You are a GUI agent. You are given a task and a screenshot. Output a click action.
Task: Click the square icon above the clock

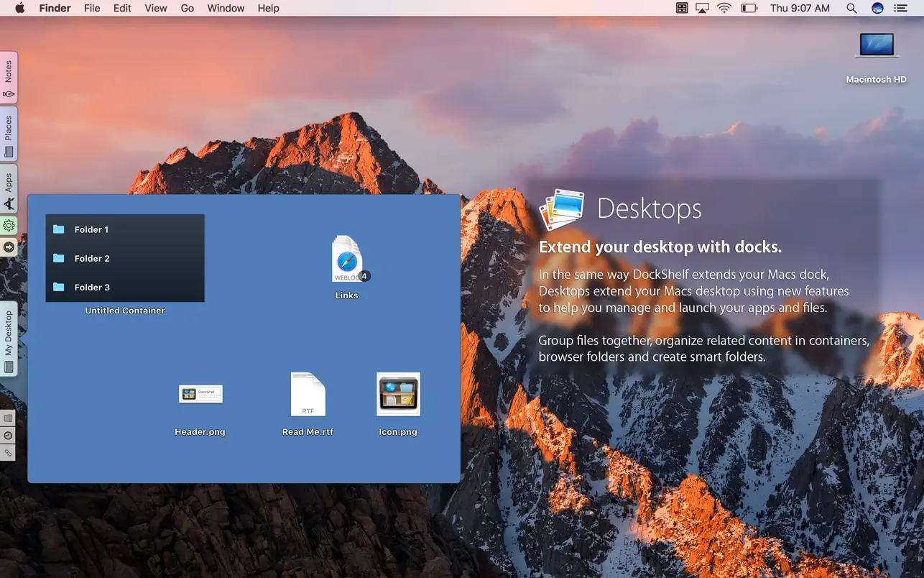tap(8, 418)
